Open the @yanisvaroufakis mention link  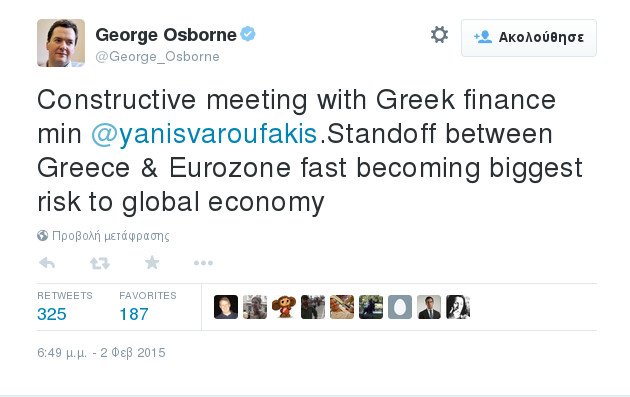click(205, 134)
